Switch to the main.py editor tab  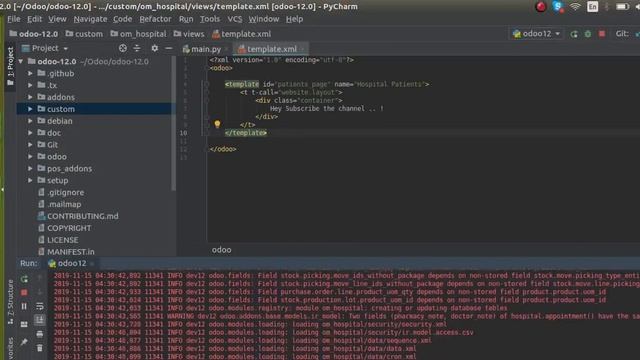click(x=202, y=49)
